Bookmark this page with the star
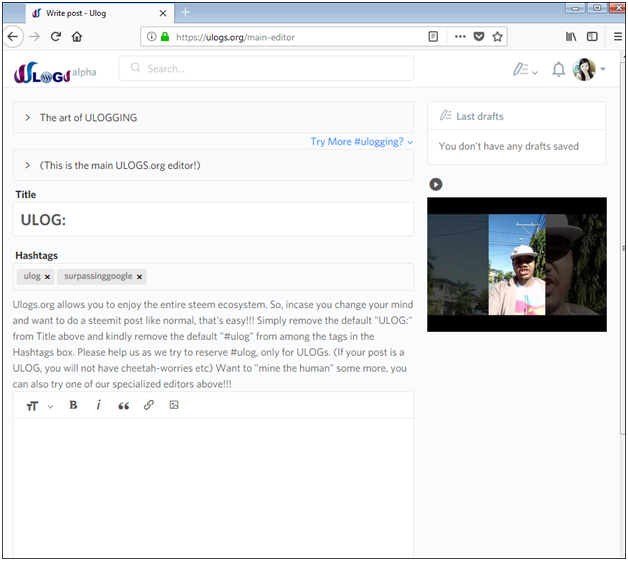The width and height of the screenshot is (628, 561). coord(497,37)
